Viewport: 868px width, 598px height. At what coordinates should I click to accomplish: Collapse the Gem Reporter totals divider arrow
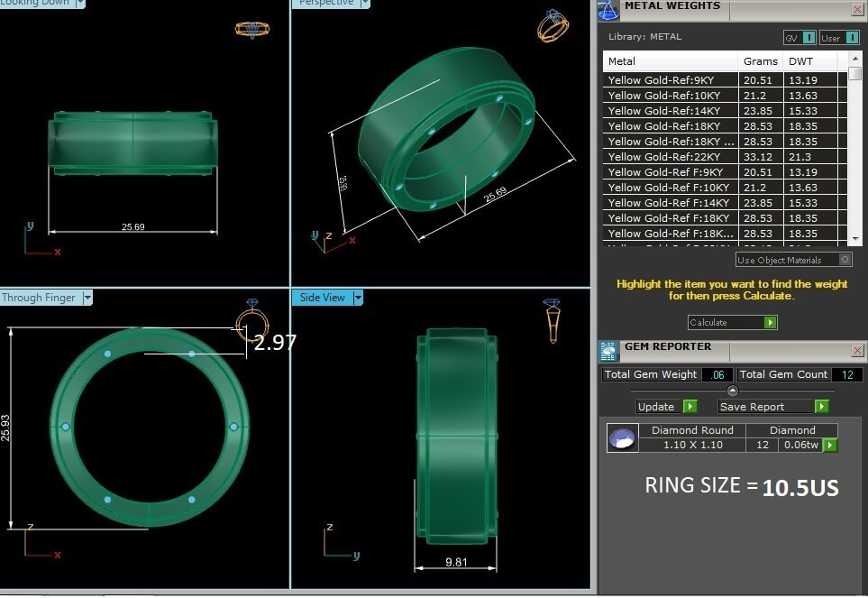(x=733, y=391)
